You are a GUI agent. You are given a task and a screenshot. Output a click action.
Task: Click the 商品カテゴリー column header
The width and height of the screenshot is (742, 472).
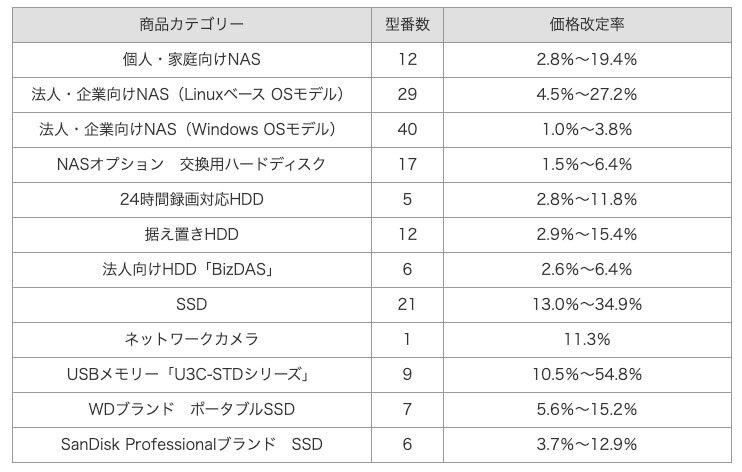(190, 24)
